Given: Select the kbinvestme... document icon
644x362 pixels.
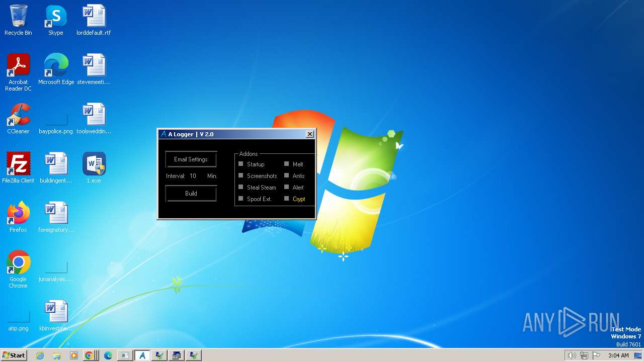Looking at the screenshot, I should tap(56, 315).
